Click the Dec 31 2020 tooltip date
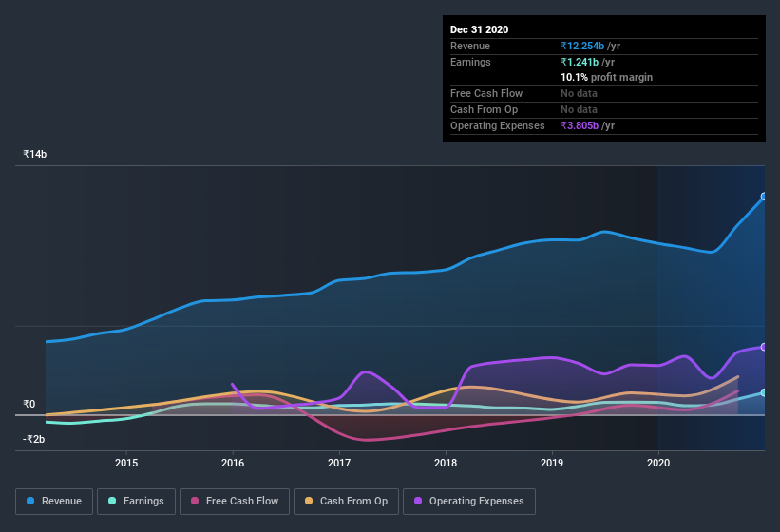 pos(479,29)
